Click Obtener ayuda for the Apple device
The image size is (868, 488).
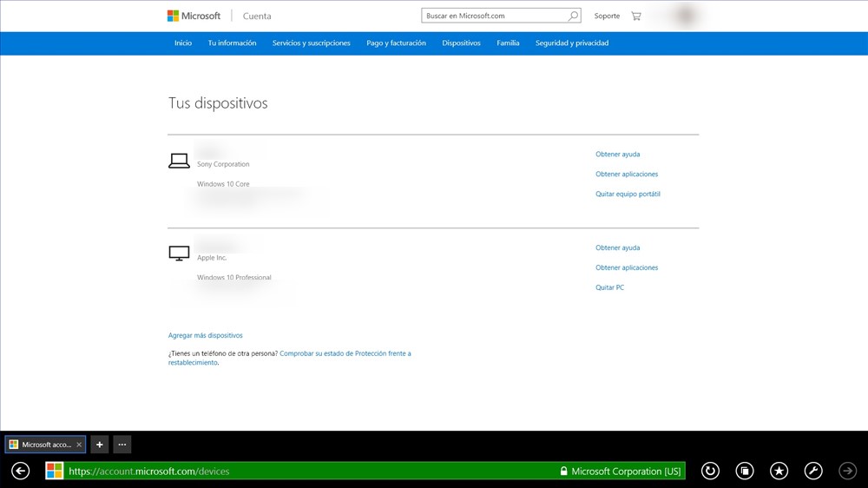pyautogui.click(x=618, y=247)
